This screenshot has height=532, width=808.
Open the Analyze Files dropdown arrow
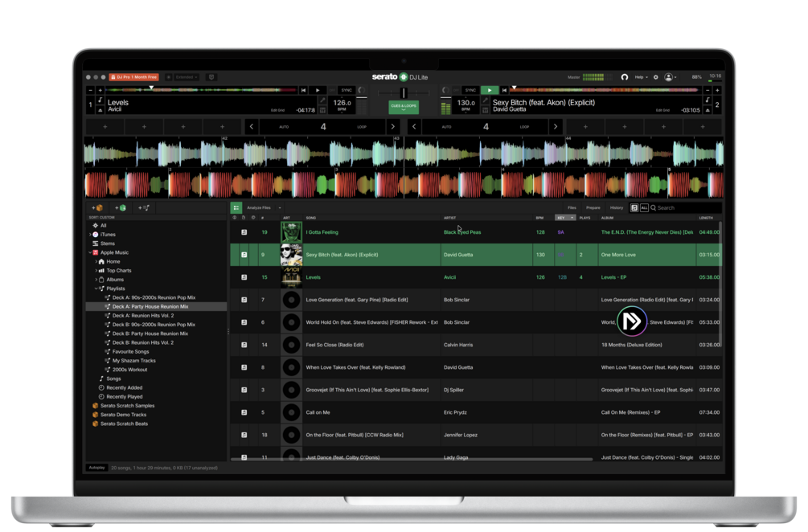point(280,208)
